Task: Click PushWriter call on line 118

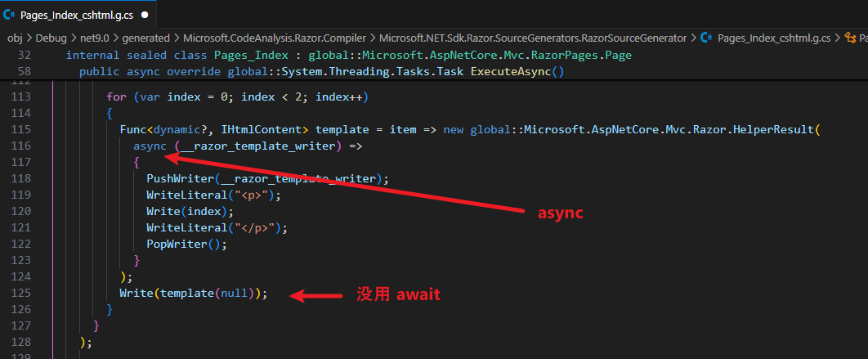Action: 268,179
